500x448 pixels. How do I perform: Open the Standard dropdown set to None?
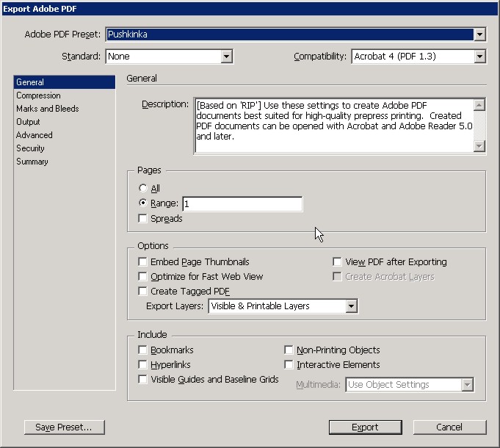(170, 57)
